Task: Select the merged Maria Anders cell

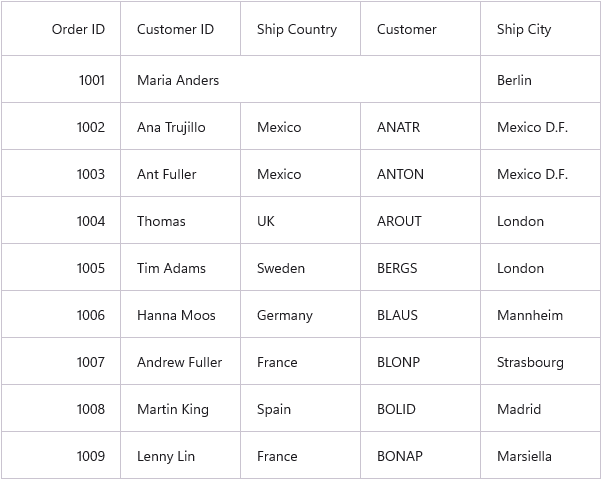Action: (301, 79)
